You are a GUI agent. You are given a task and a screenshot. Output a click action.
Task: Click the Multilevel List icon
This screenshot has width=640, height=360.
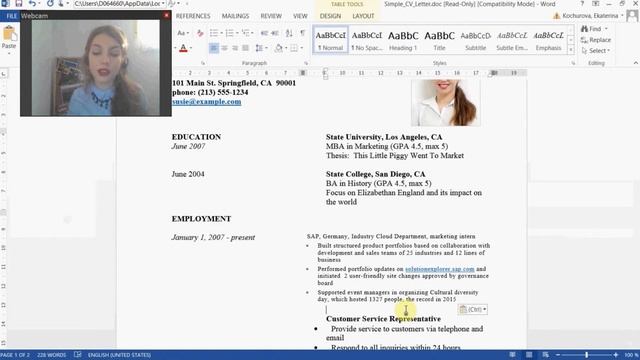[245, 33]
